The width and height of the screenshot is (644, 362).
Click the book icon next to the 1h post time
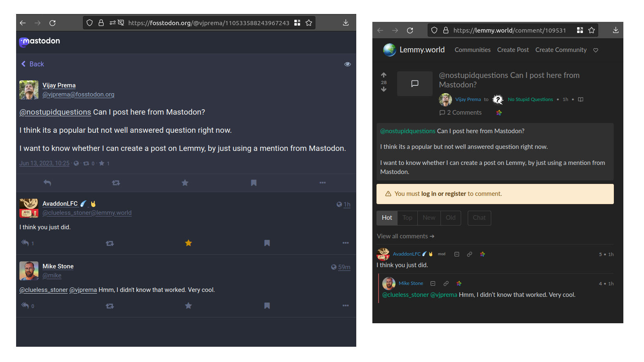coord(580,99)
